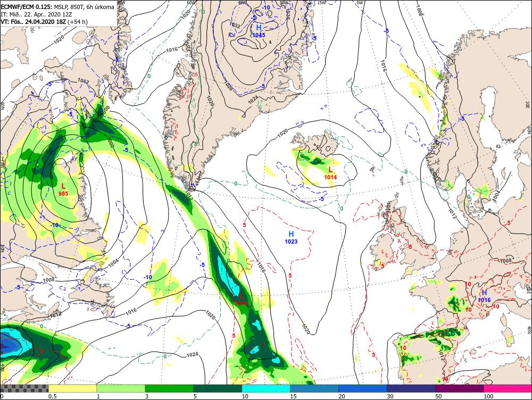Click the light green 1–3 legend swatch
Viewport: 532px width, 400px height.
pos(121,388)
